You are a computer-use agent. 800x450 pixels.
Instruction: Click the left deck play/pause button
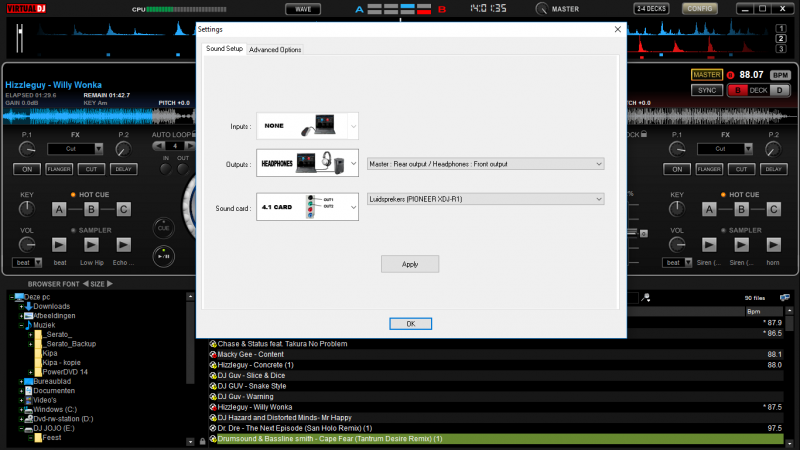click(x=163, y=256)
